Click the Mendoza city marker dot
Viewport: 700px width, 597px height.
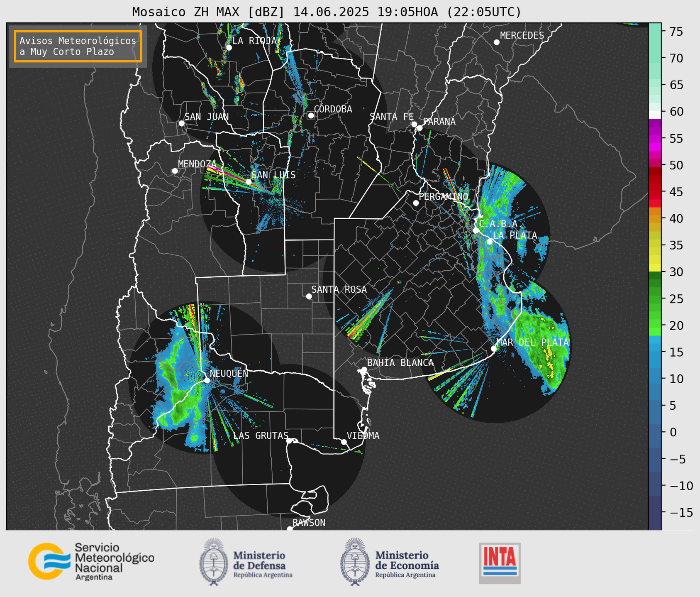(x=175, y=171)
